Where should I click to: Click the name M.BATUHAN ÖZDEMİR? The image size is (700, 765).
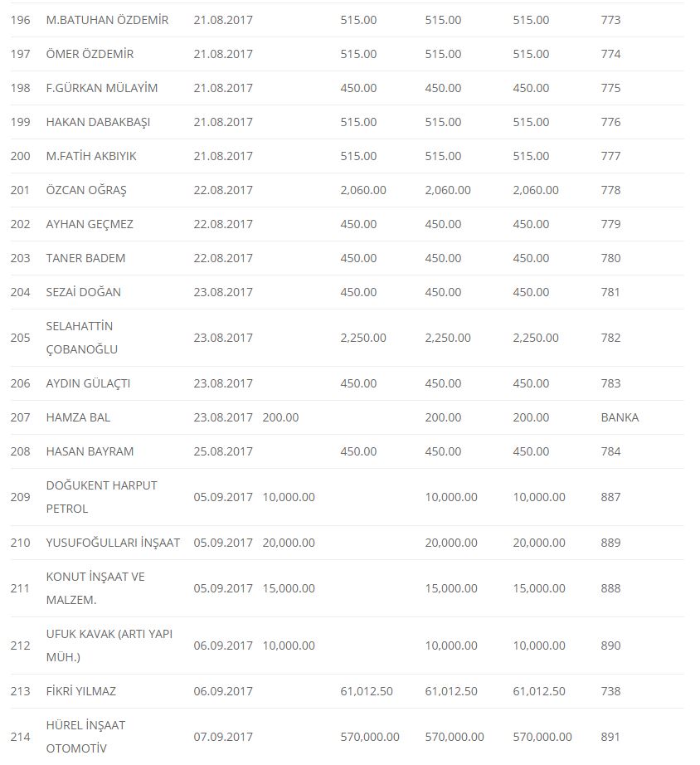pyautogui.click(x=107, y=20)
